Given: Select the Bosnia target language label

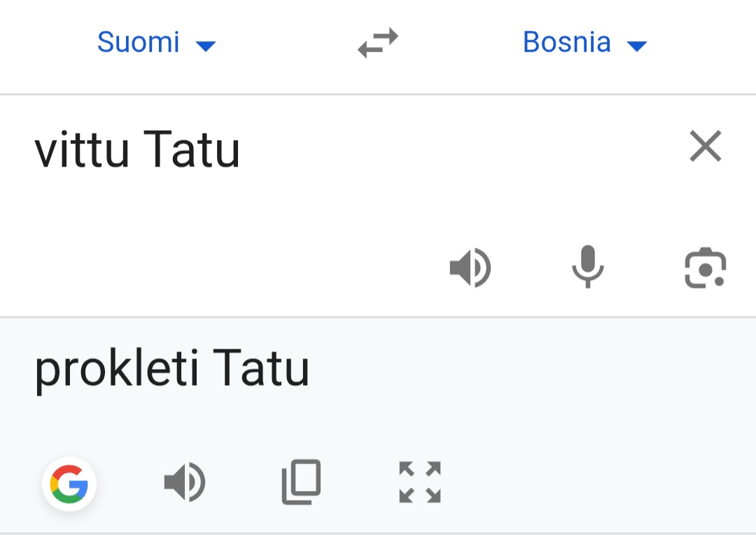Looking at the screenshot, I should click(566, 43).
